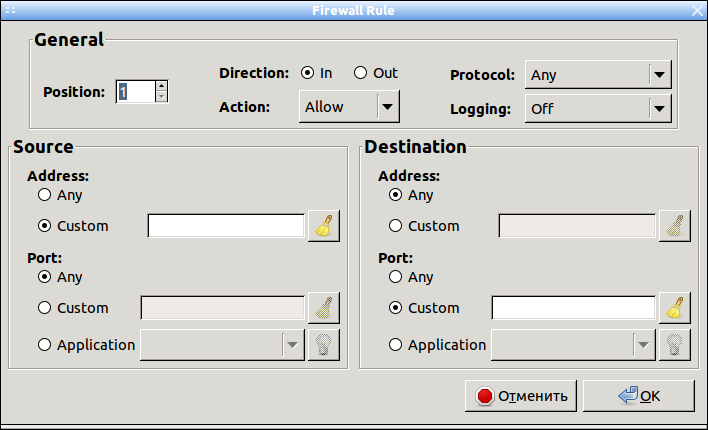
Task: Click the Source application lightbulb icon
Action: 324,345
